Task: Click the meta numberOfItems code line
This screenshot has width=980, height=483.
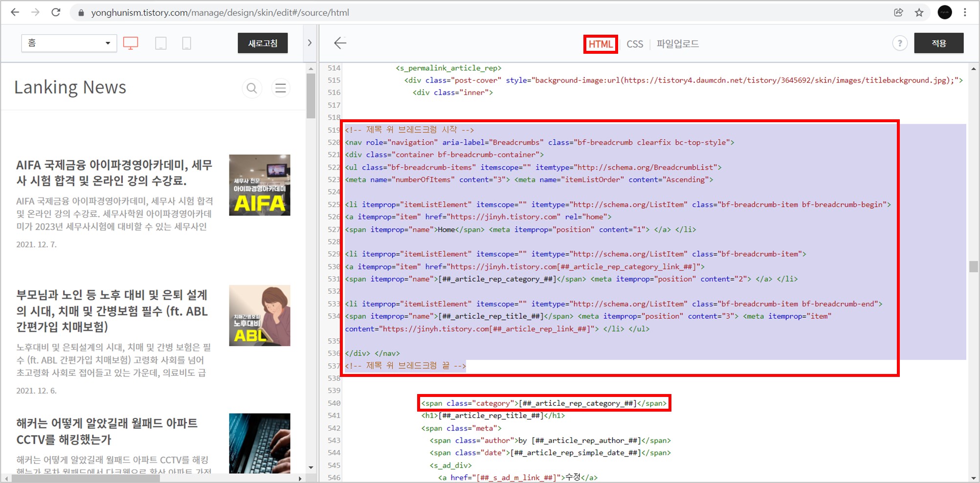Action: pos(529,179)
